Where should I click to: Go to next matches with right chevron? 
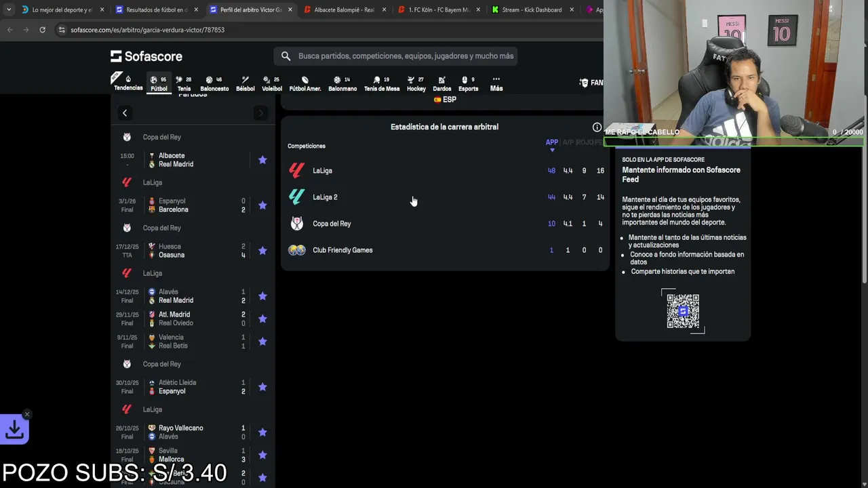pos(260,113)
